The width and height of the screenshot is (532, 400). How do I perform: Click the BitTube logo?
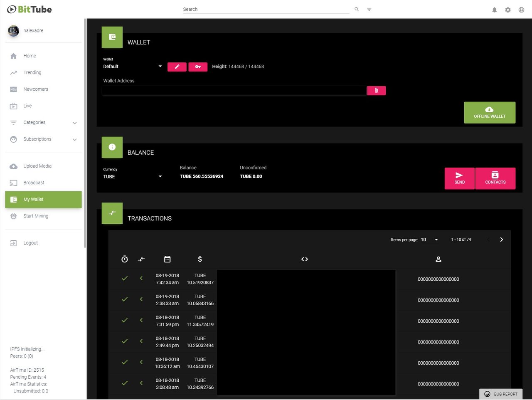tap(30, 9)
